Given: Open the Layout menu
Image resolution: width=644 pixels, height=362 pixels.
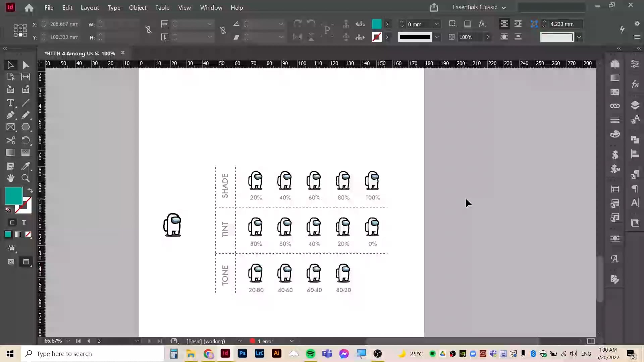Looking at the screenshot, I should click(x=90, y=7).
